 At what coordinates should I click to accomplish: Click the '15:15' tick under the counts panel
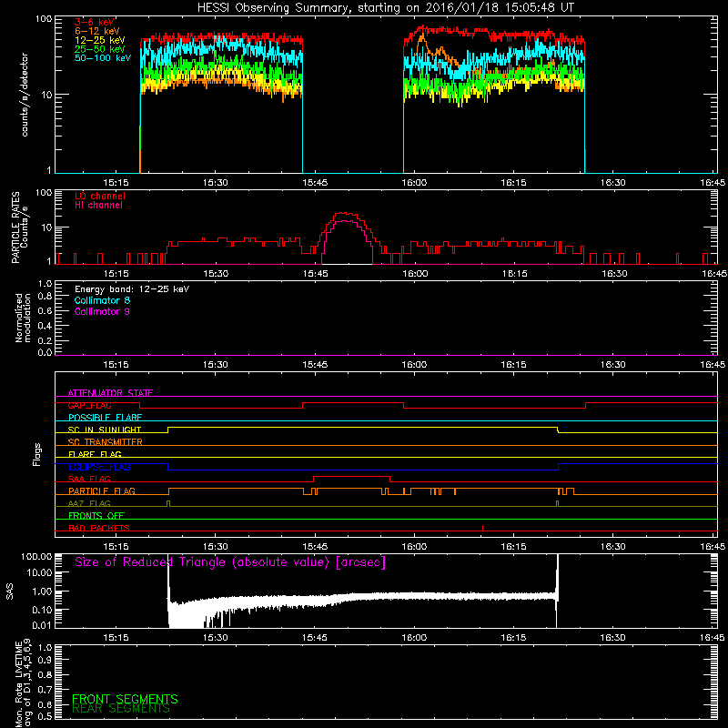(116, 183)
